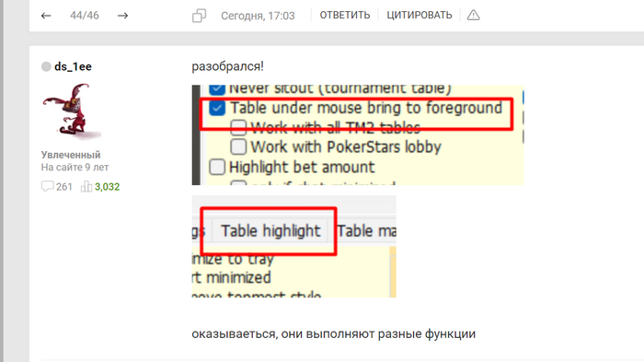644x362 pixels.
Task: Enlarge screenshot showing Table highlight tab
Action: point(294,247)
